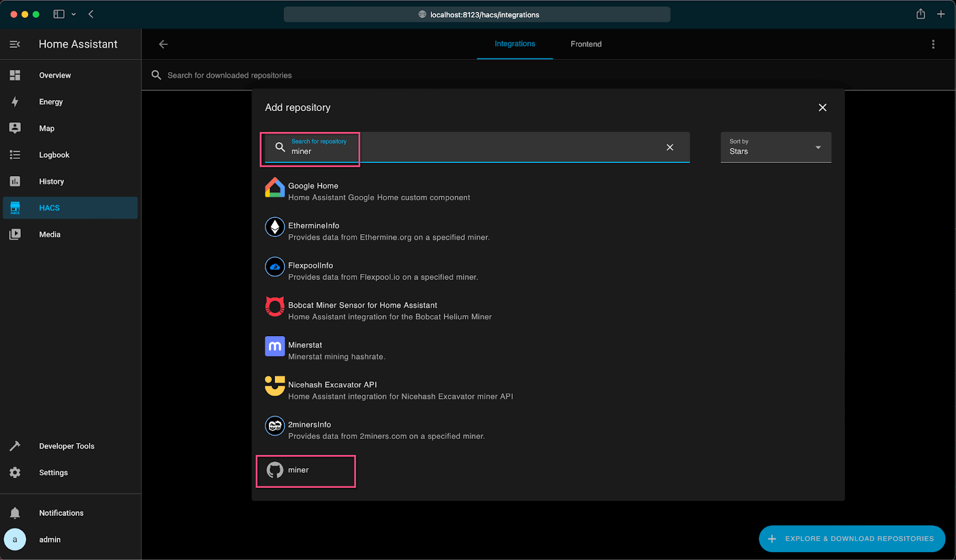Open the Media player icon

coord(15,235)
